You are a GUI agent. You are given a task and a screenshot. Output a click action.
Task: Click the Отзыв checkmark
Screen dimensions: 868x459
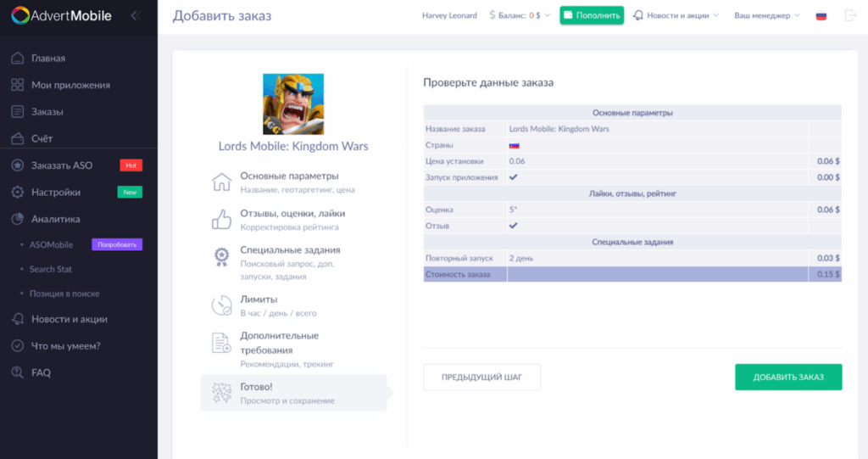(513, 226)
